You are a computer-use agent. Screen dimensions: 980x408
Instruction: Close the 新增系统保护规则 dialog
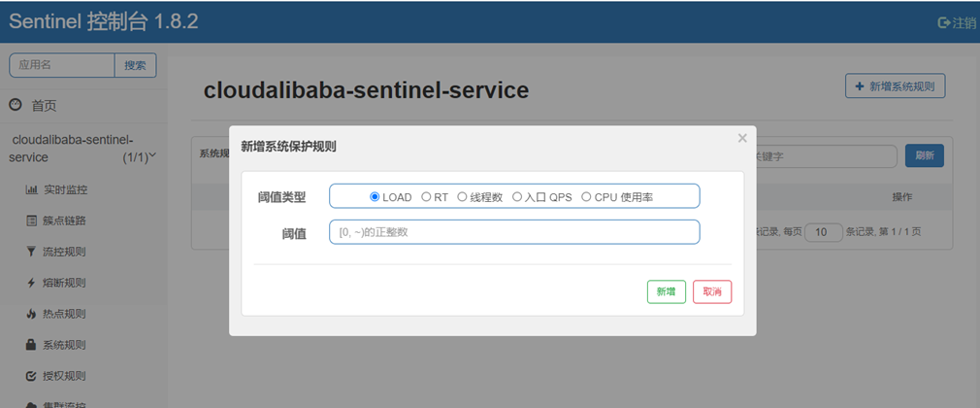742,138
